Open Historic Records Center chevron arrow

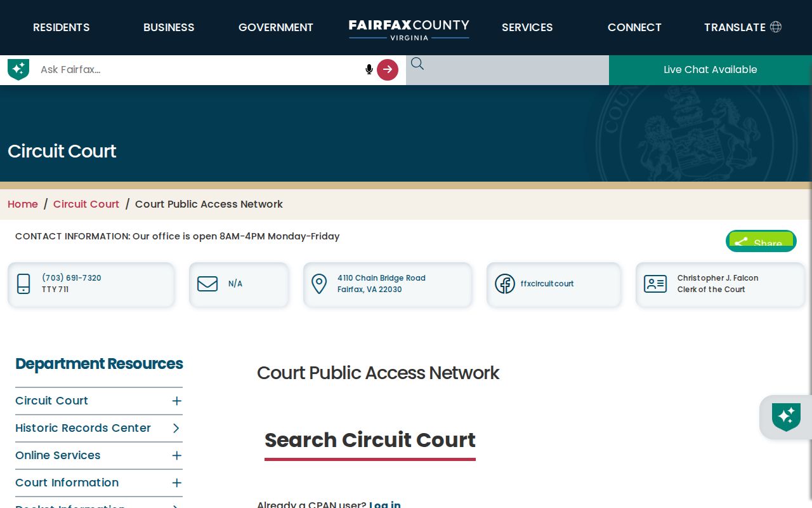(x=176, y=428)
